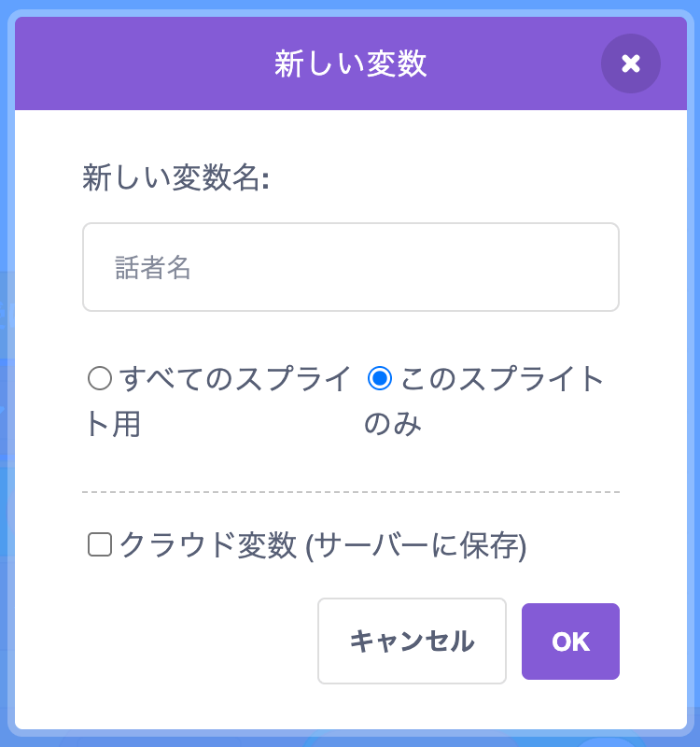Close the 新しい変数 dialog with X icon
Image resolution: width=700 pixels, height=747 pixels.
coord(630,63)
